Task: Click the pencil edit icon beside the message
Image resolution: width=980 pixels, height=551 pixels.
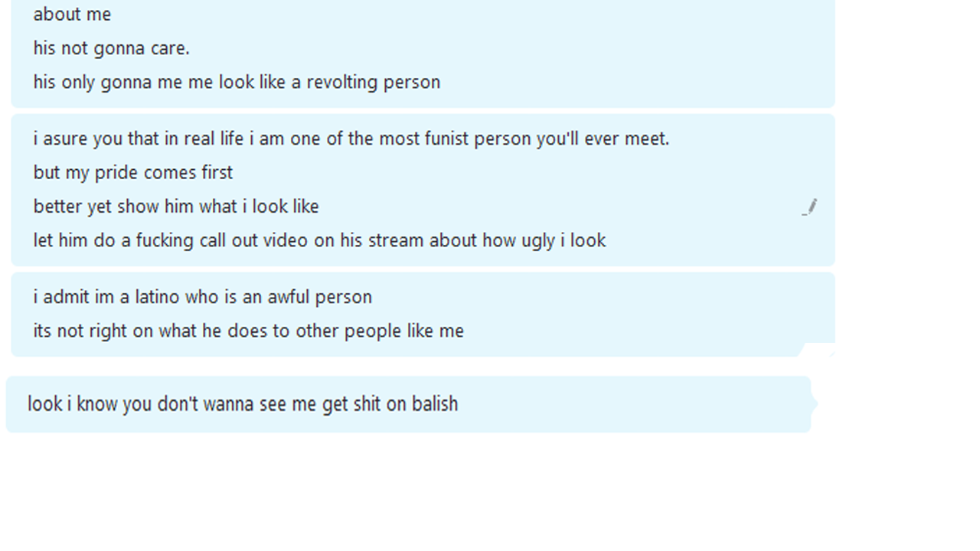Action: 809,207
